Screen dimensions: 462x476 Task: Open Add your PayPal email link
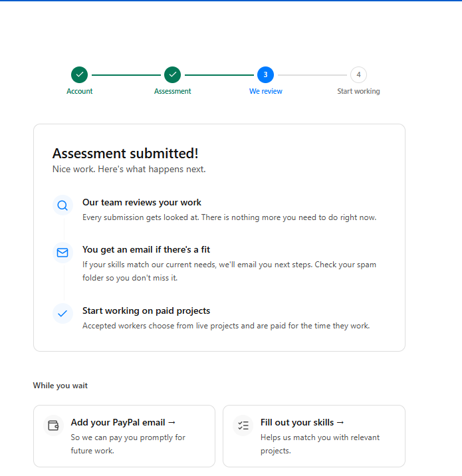[123, 422]
